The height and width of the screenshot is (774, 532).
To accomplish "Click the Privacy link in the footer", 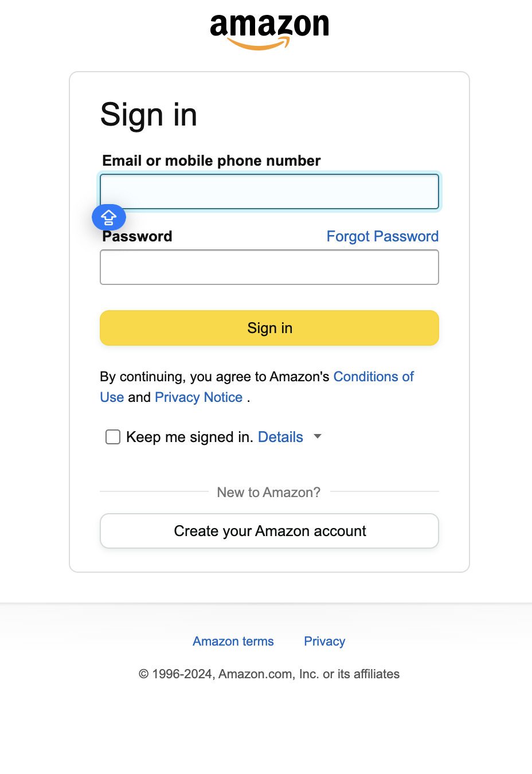I will [324, 641].
